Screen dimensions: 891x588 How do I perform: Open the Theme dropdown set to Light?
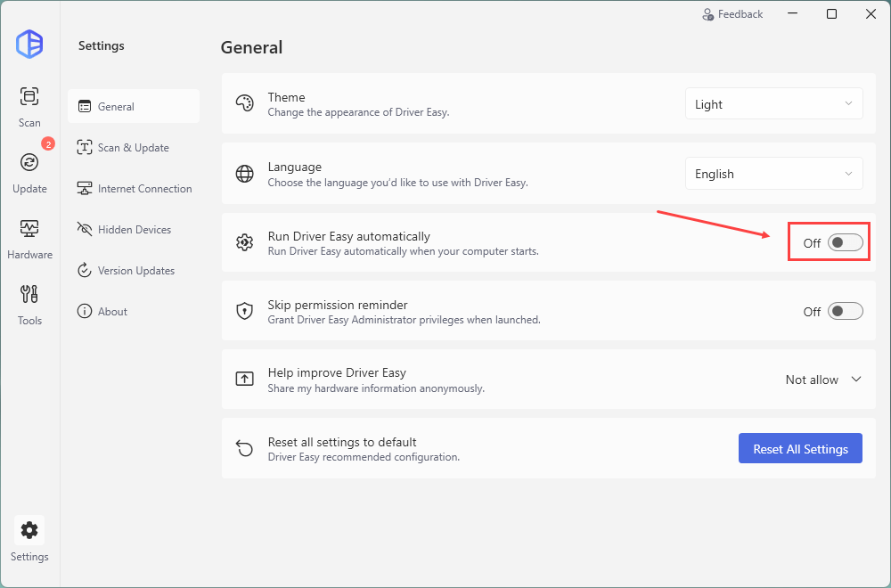click(773, 104)
